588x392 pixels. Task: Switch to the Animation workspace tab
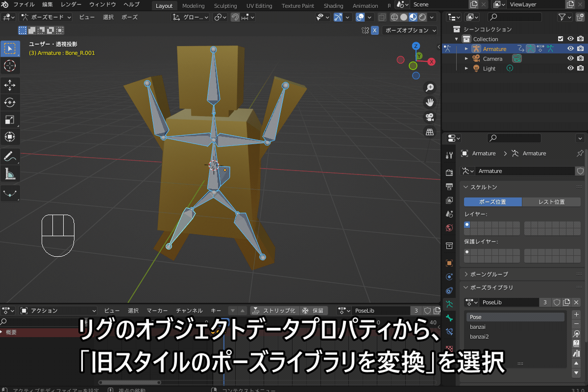tap(365, 5)
